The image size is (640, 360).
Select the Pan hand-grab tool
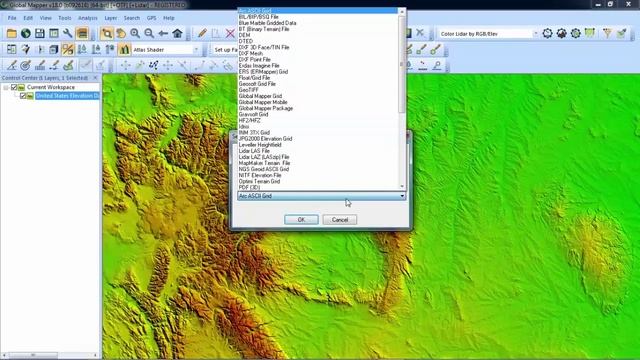click(x=121, y=33)
